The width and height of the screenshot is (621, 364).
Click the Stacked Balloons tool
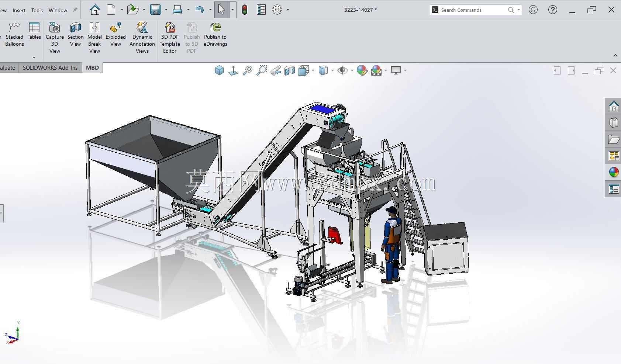14,34
